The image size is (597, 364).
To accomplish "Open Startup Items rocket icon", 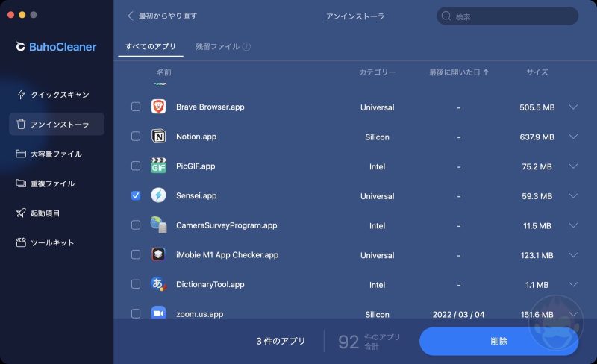I will tap(21, 213).
